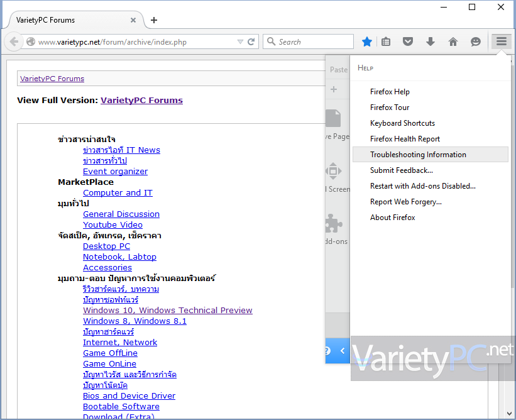The height and width of the screenshot is (420, 516).
Task: Go to the Home page icon
Action: [x=453, y=41]
